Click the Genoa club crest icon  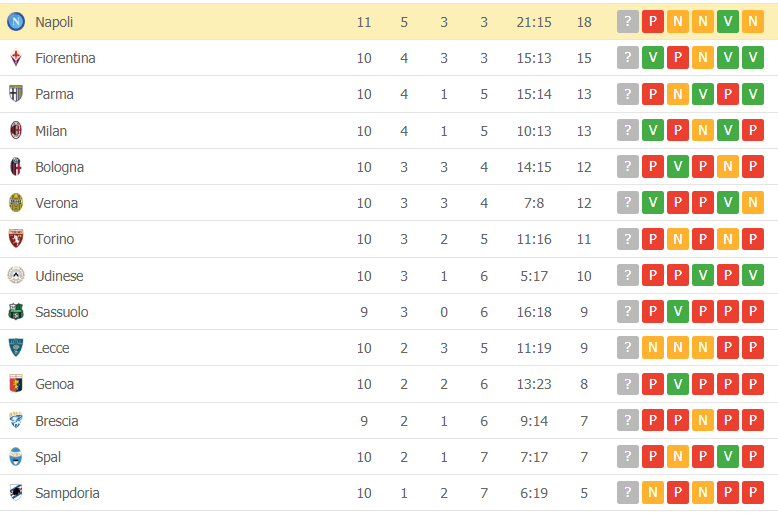pyautogui.click(x=16, y=384)
